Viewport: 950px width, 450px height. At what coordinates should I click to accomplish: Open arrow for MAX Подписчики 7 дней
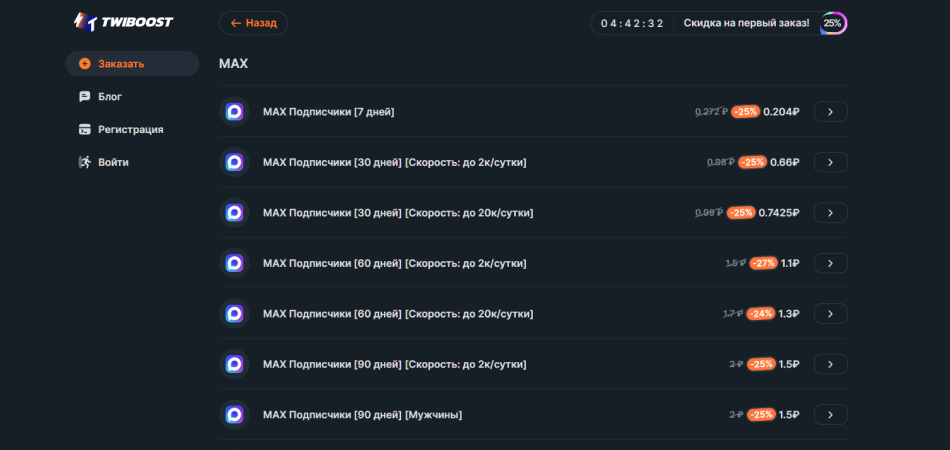point(830,112)
